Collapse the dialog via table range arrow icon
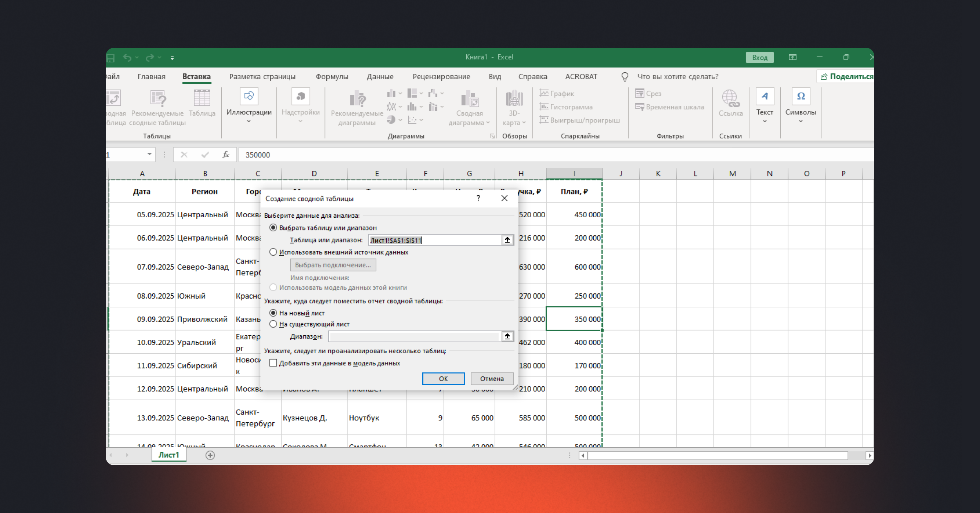The height and width of the screenshot is (513, 980). [x=507, y=240]
